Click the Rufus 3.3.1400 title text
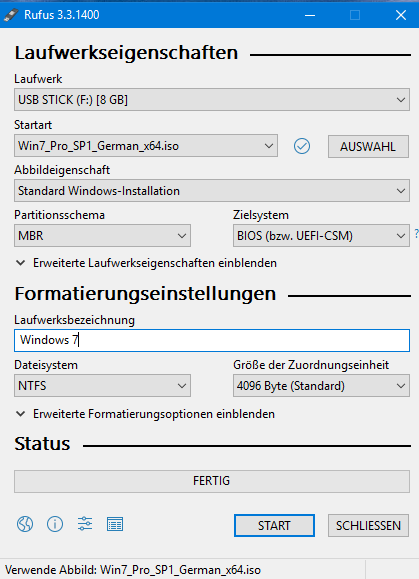 (62, 15)
